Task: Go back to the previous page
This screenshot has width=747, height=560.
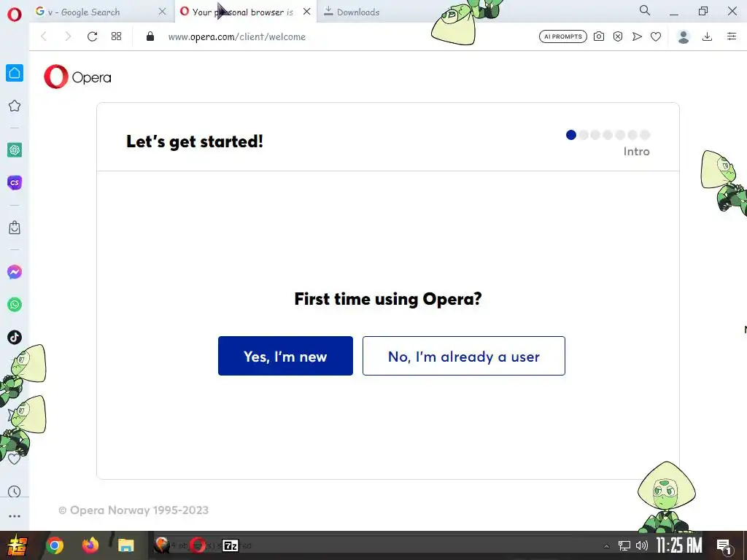Action: pos(44,36)
